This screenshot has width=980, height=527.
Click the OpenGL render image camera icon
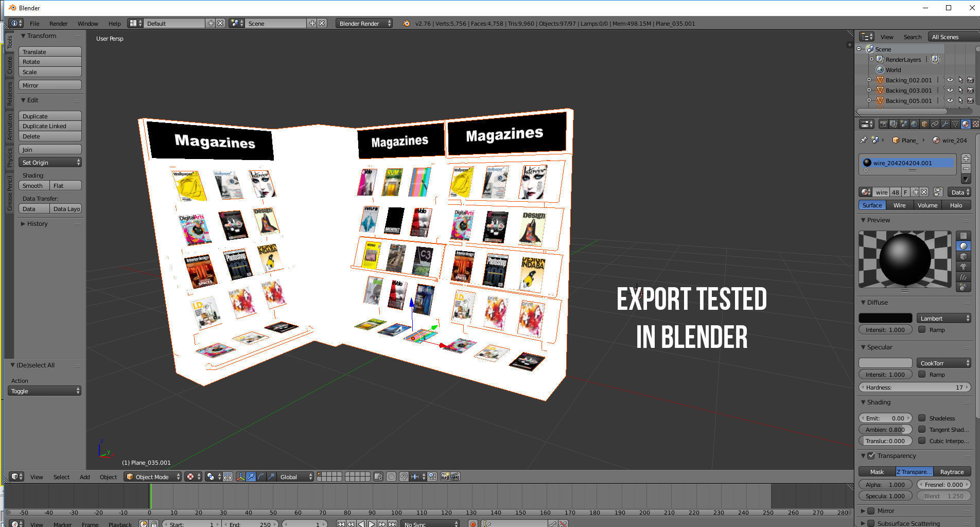[x=445, y=477]
